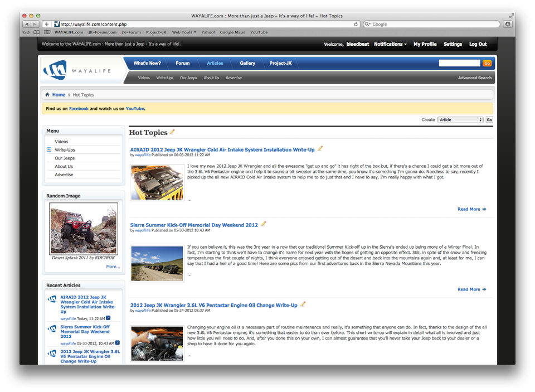Go back with browser back arrow

[x=27, y=24]
